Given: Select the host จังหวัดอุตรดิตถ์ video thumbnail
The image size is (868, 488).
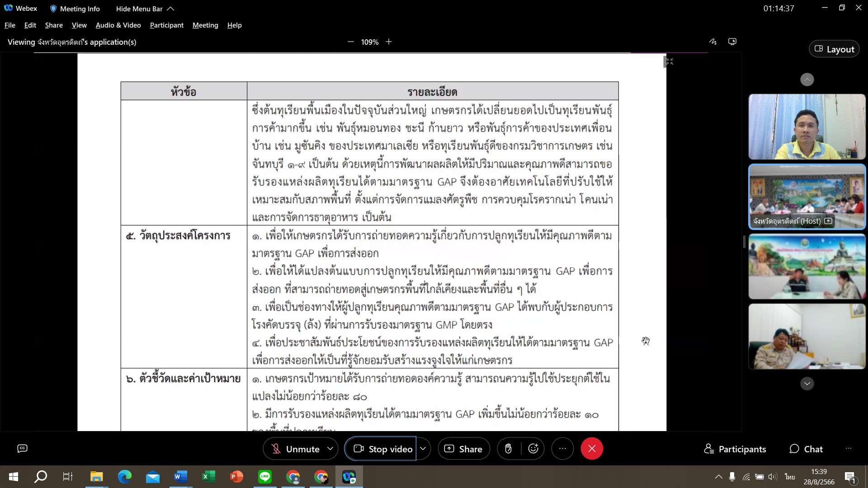Looking at the screenshot, I should point(807,197).
